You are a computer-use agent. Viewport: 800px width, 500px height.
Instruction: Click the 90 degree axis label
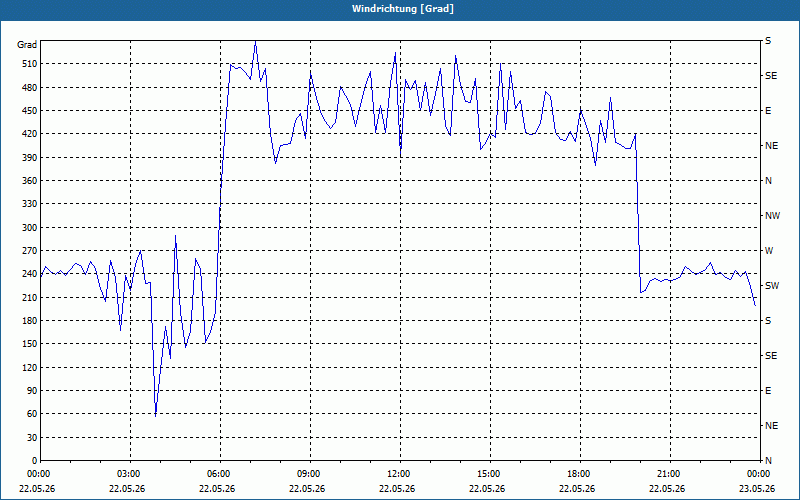[x=32, y=391]
